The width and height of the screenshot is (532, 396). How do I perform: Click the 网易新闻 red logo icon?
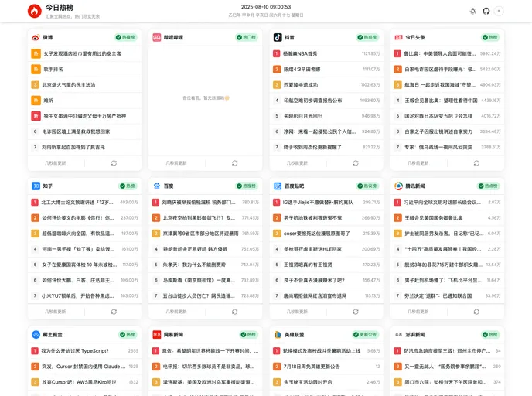pyautogui.click(x=156, y=335)
